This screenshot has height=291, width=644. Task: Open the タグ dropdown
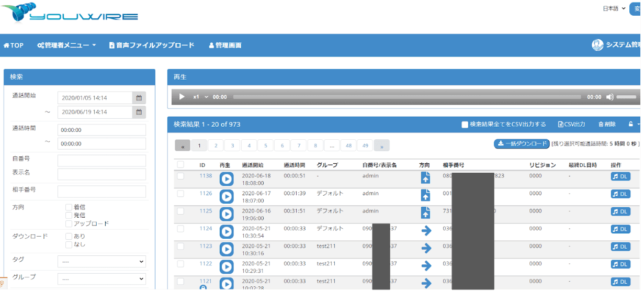tap(101, 262)
